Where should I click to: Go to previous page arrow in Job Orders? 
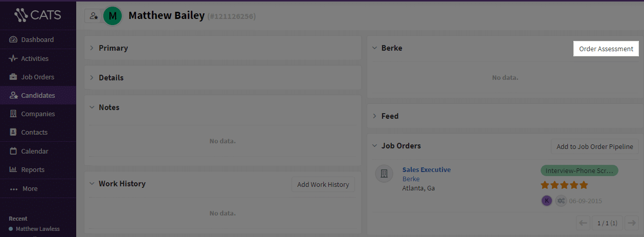(x=583, y=223)
